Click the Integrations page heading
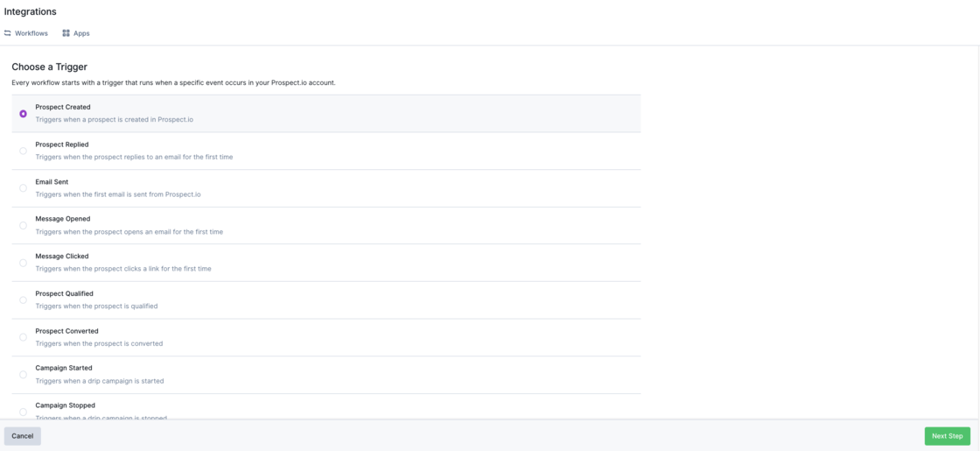This screenshot has height=451, width=980. click(x=30, y=12)
